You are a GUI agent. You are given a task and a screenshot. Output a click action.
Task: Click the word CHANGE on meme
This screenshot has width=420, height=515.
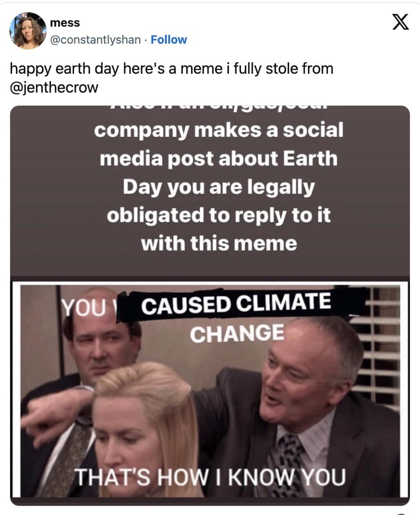point(237,333)
